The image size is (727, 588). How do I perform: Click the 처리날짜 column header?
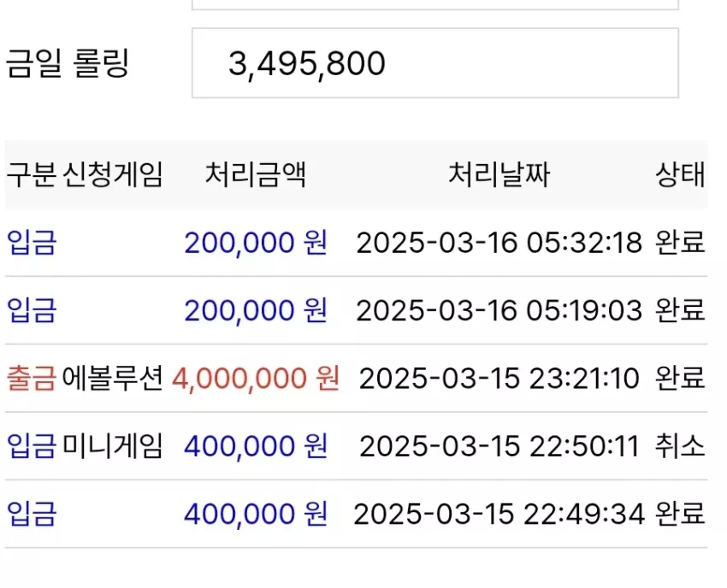pos(499,174)
